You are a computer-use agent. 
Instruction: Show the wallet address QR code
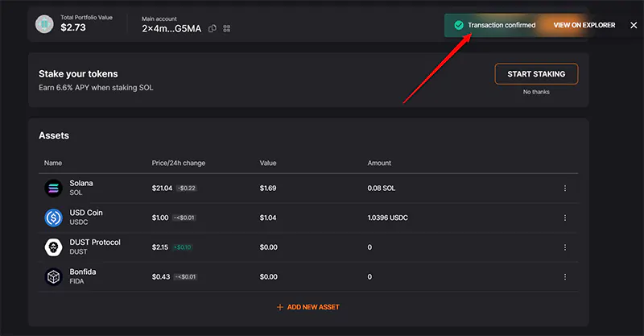227,28
